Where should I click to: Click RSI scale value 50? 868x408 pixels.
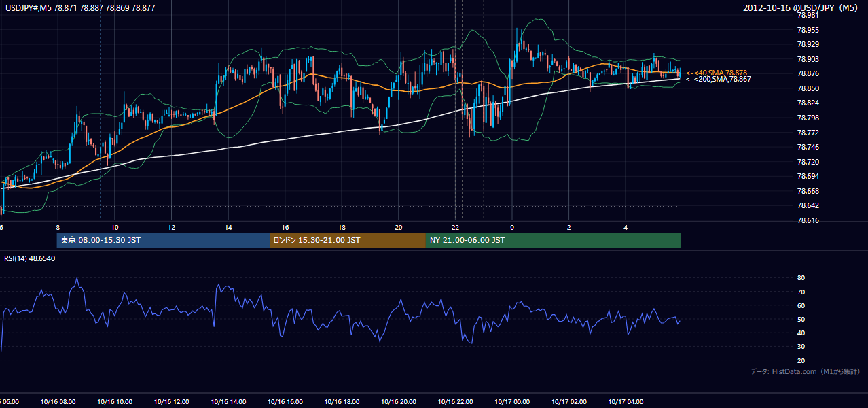[x=801, y=320]
